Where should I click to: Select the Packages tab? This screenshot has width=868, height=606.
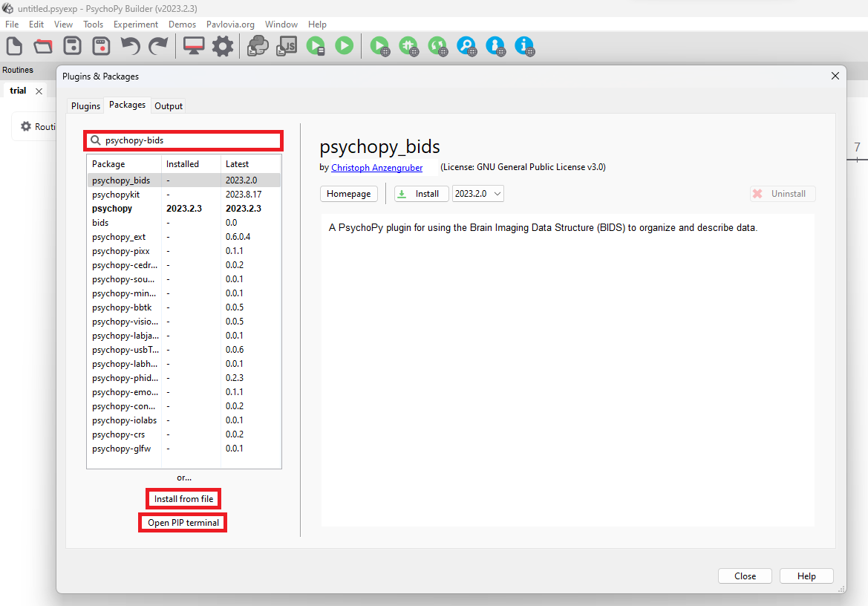127,105
